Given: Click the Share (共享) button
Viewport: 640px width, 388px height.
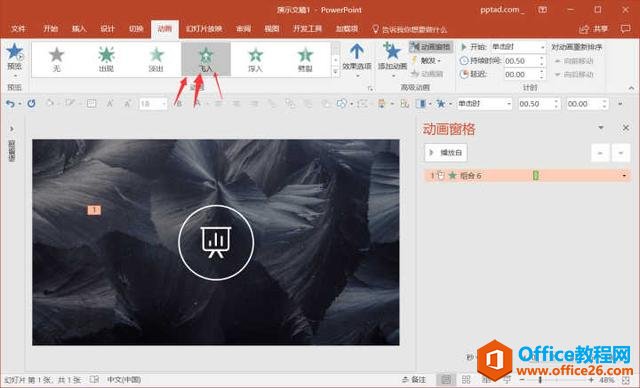Looking at the screenshot, I should (x=594, y=29).
